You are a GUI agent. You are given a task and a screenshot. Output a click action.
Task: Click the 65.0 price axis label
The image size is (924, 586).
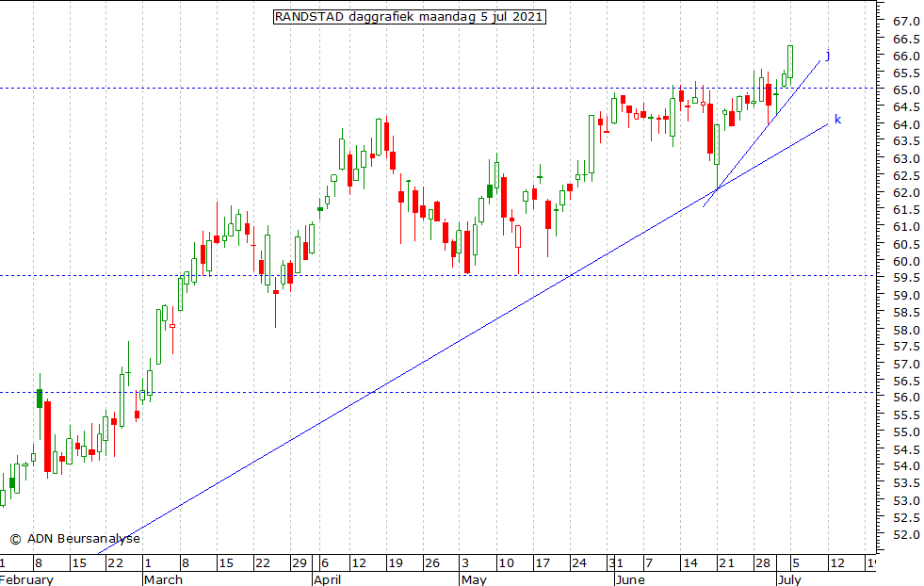pyautogui.click(x=906, y=90)
